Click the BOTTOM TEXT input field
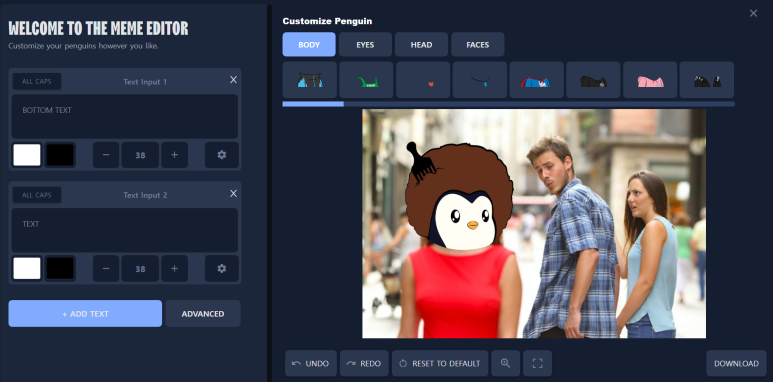This screenshot has width=773, height=382. tap(125, 116)
